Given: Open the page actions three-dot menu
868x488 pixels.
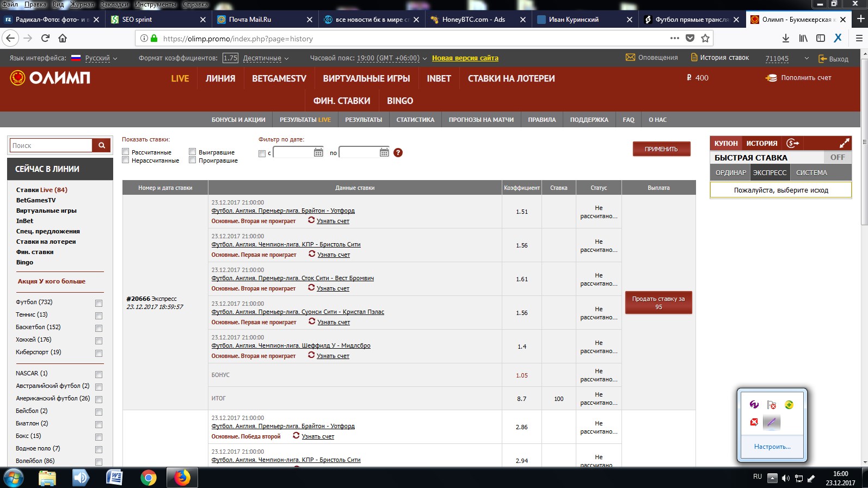Looking at the screenshot, I should 675,38.
